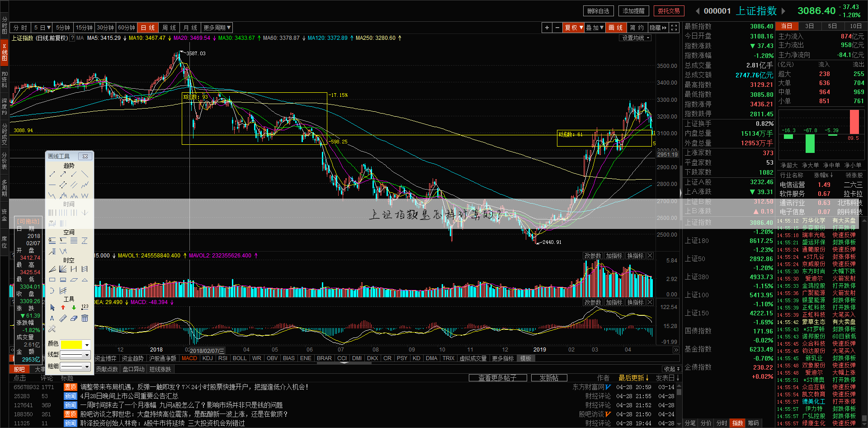Image resolution: width=868 pixels, height=428 pixels.
Task: Select the arc drawing tool
Action: point(52,290)
